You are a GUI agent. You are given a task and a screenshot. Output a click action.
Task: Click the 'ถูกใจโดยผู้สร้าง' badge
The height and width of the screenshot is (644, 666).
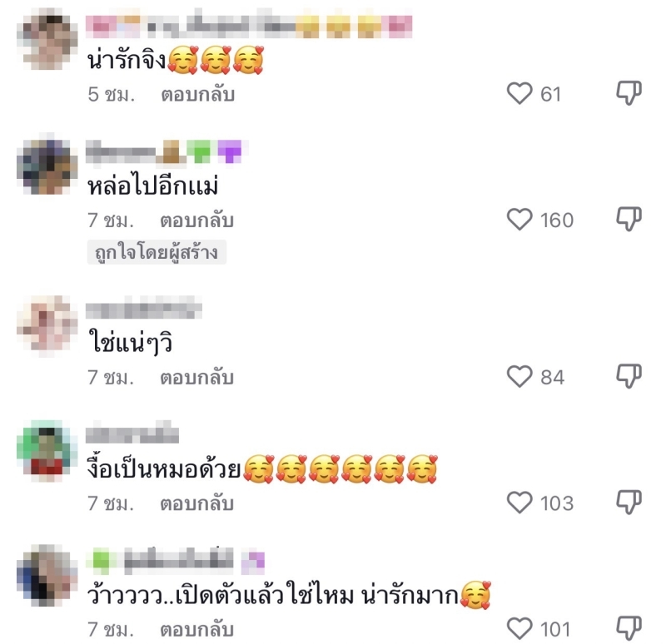click(157, 252)
